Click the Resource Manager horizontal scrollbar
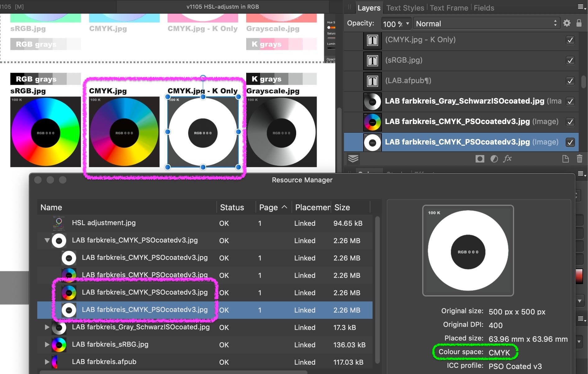This screenshot has width=588, height=374. pos(173,372)
